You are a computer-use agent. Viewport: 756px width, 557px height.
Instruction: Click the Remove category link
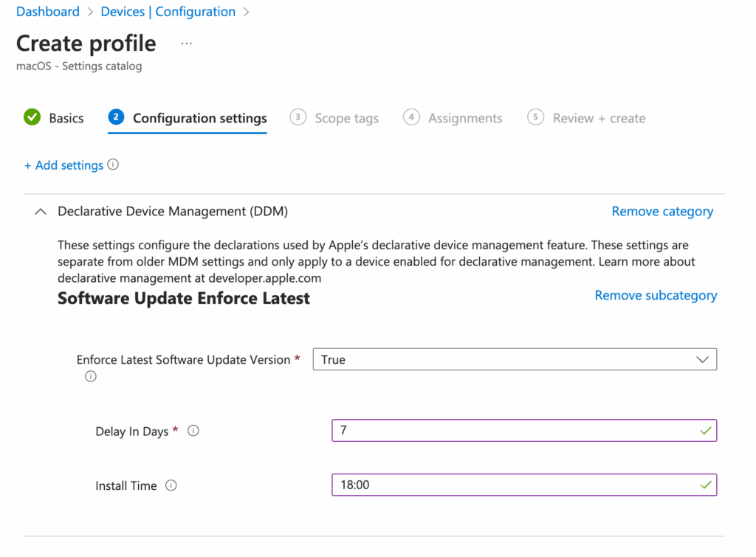point(662,211)
